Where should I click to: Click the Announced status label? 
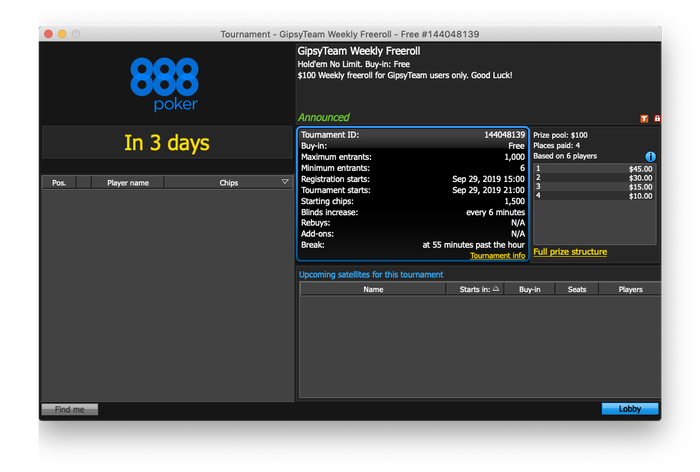[324, 117]
